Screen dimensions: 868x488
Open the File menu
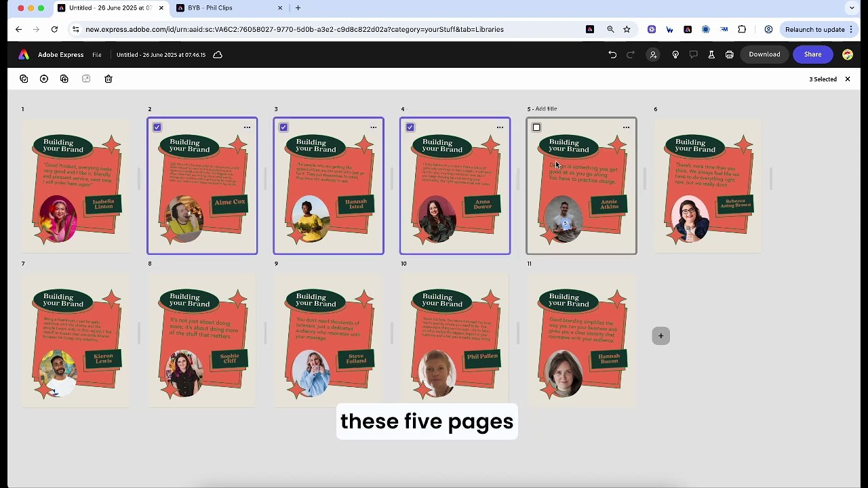[97, 55]
